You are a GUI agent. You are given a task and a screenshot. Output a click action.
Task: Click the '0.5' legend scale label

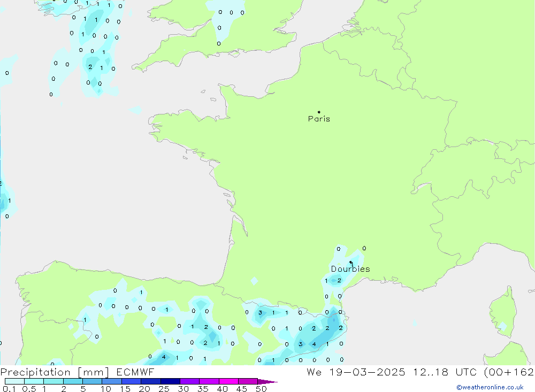click(x=29, y=389)
